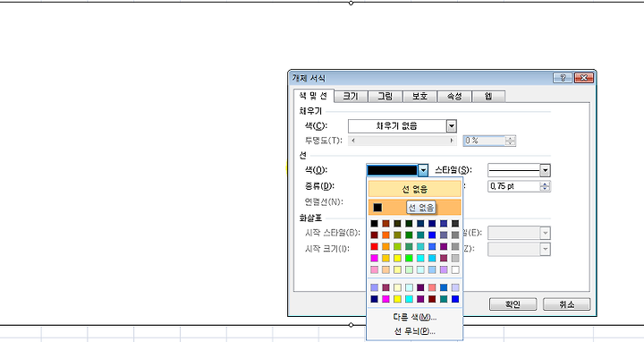
Task: Close the 개체 서식 dialog
Action: point(583,78)
